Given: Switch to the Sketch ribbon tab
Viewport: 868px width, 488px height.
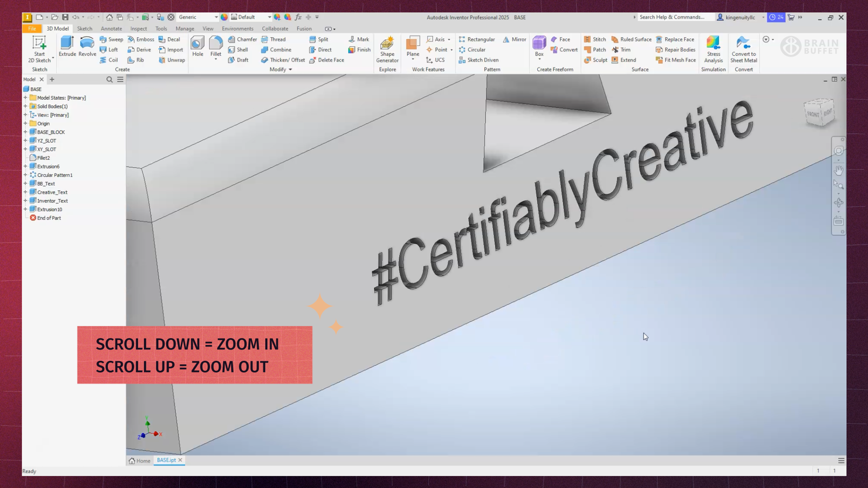Looking at the screenshot, I should point(85,29).
